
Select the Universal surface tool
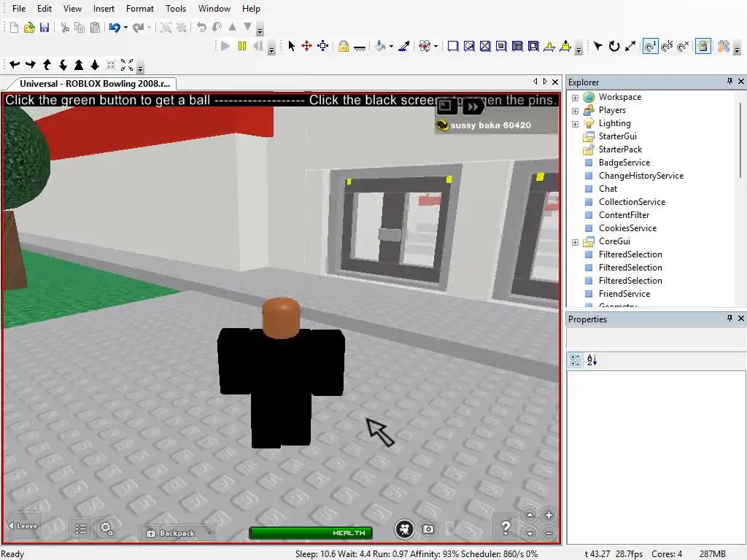[x=533, y=46]
